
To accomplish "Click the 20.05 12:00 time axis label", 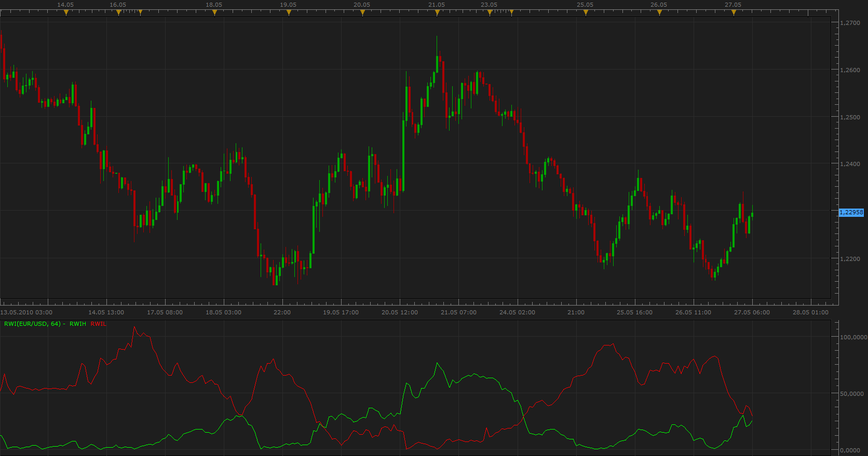I will click(400, 312).
